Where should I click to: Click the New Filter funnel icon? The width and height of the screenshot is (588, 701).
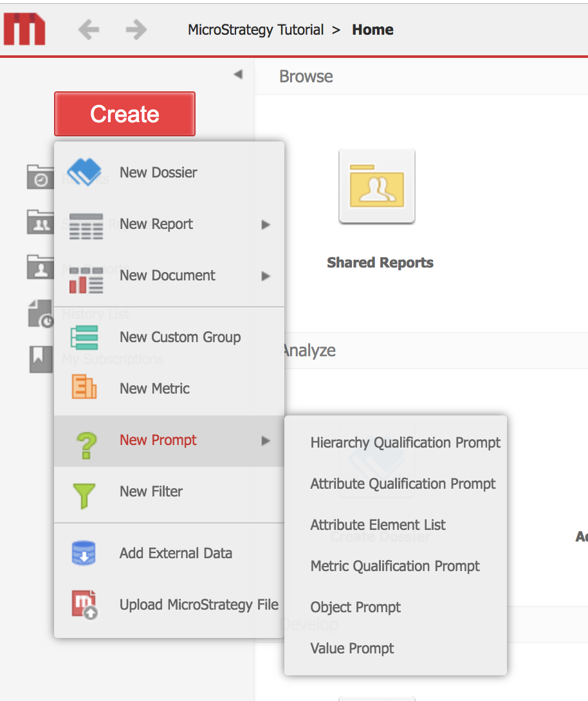pyautogui.click(x=84, y=496)
